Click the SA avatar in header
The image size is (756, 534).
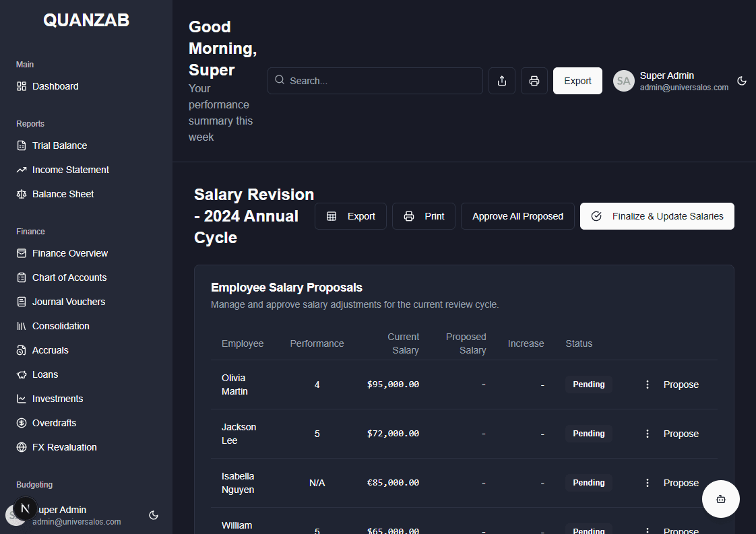[623, 81]
